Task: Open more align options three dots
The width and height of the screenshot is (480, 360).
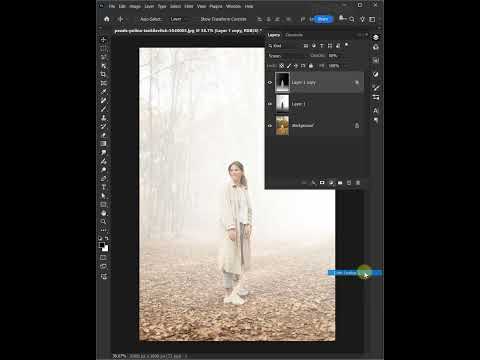Action: point(289,19)
